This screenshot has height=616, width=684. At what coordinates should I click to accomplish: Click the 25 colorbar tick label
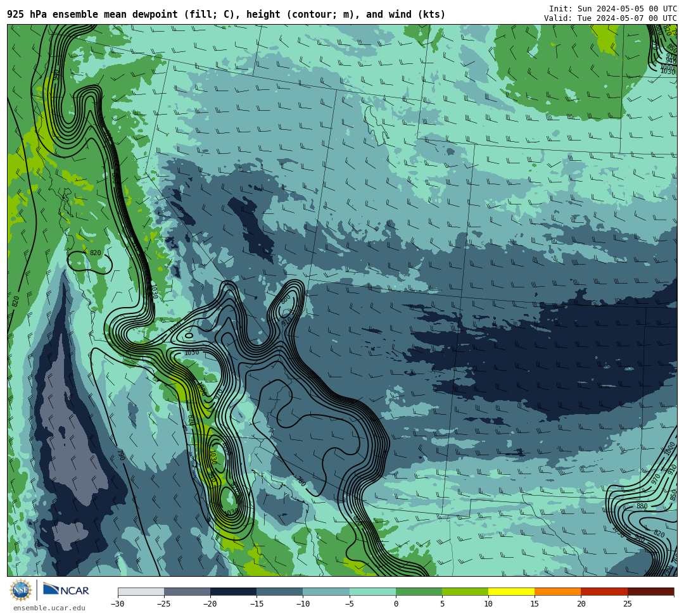[x=627, y=604]
